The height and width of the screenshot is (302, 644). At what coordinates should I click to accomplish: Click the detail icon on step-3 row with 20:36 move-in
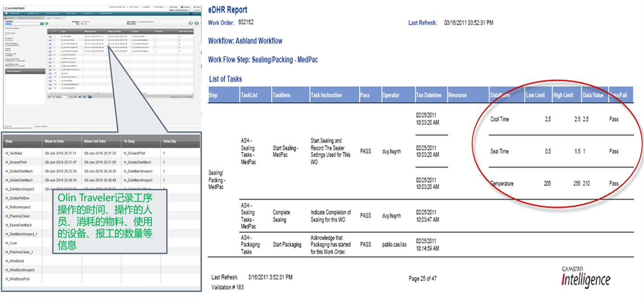tap(50, 48)
